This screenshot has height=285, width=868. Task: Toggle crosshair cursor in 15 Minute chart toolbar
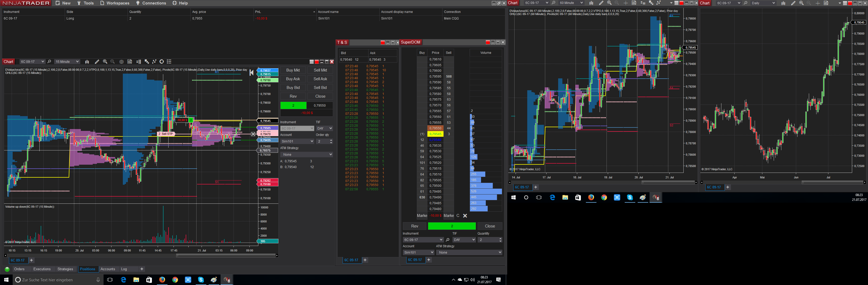tap(121, 61)
